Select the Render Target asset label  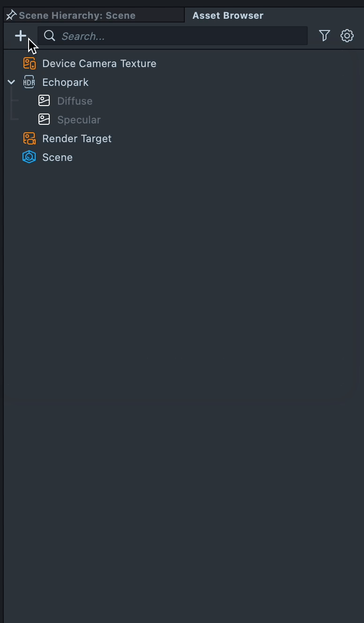tap(77, 138)
